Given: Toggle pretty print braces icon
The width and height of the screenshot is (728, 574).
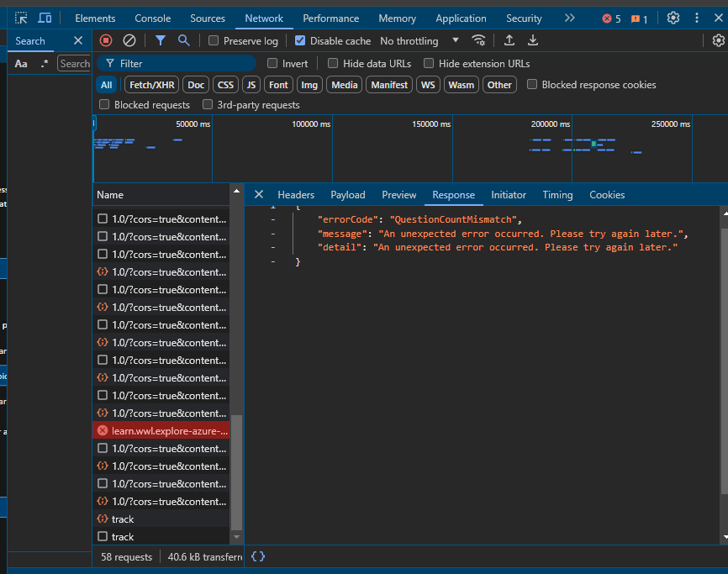Looking at the screenshot, I should pos(258,556).
